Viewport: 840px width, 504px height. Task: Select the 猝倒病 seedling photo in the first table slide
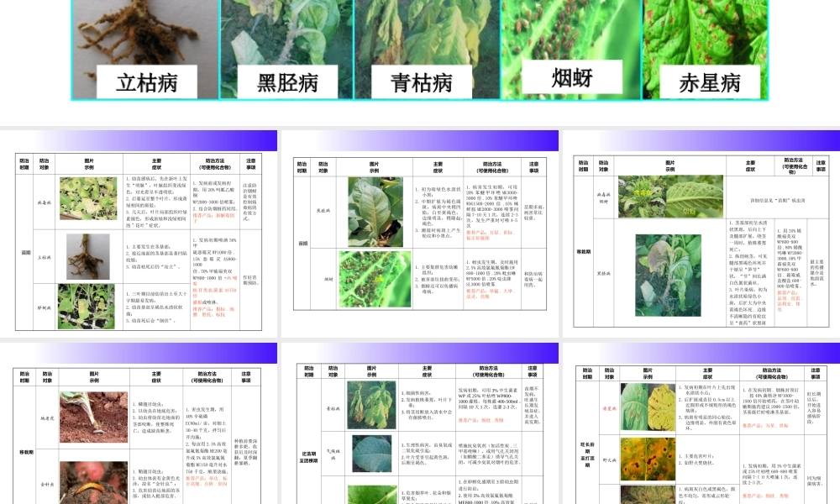pos(87,307)
